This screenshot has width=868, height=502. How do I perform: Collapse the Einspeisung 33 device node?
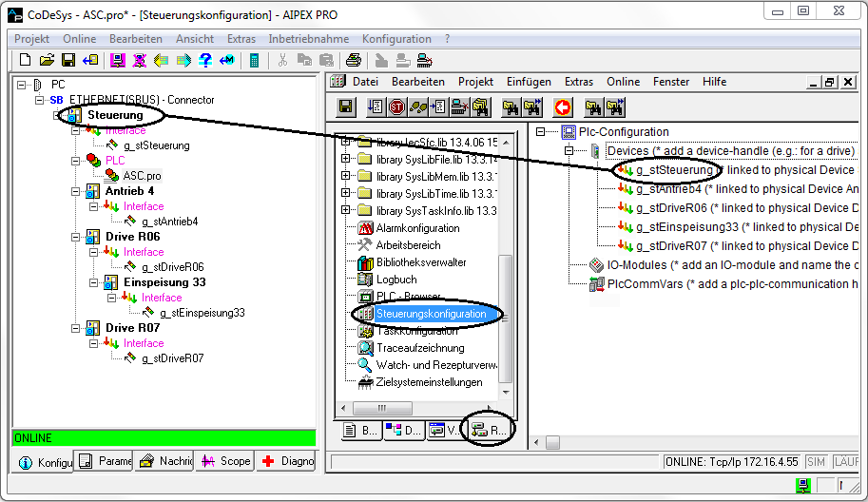coord(94,282)
